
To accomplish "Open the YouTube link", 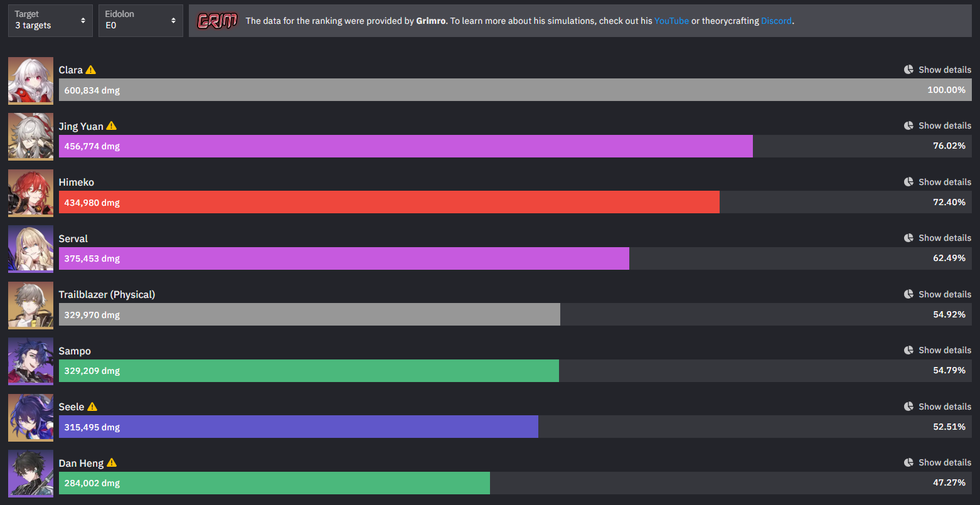I will [x=671, y=21].
